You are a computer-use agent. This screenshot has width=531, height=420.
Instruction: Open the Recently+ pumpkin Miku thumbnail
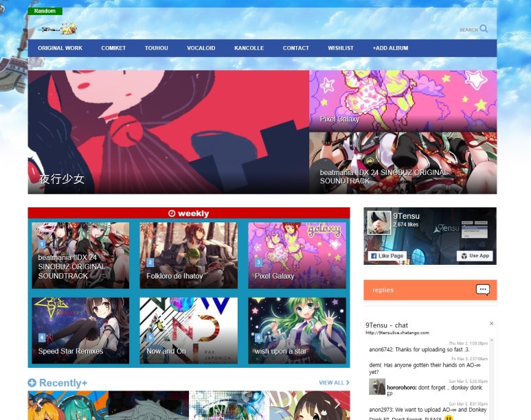(68, 406)
